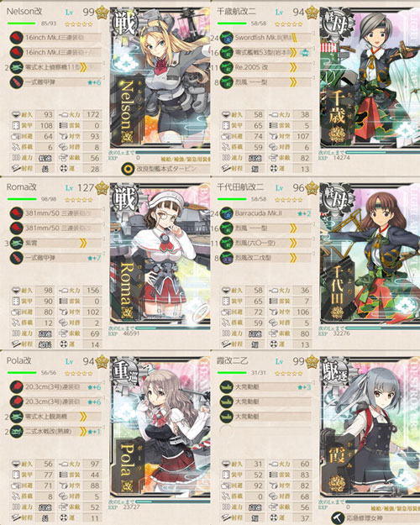Select the Swordfish Mk.III aircraft icon
This screenshot has width=420, height=525.
click(x=227, y=38)
